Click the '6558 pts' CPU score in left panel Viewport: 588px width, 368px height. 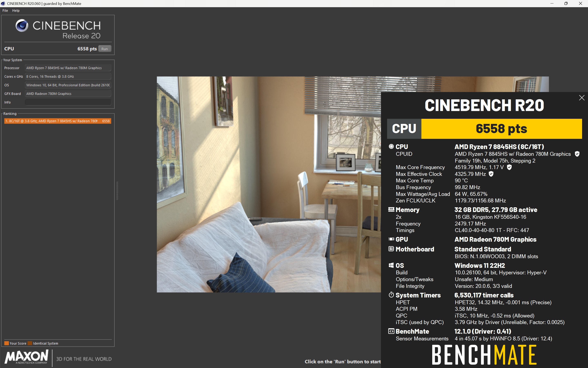[87, 49]
